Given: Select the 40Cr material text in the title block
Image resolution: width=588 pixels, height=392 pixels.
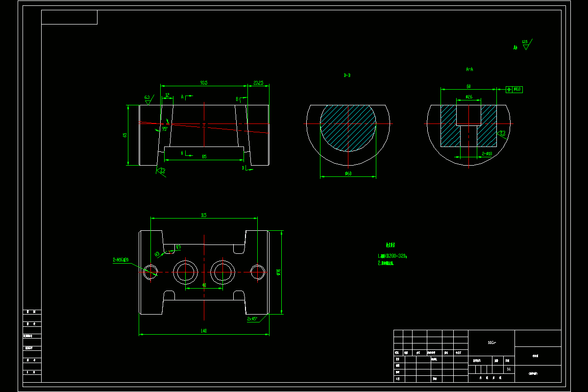Looking at the screenshot, I should (491, 343).
